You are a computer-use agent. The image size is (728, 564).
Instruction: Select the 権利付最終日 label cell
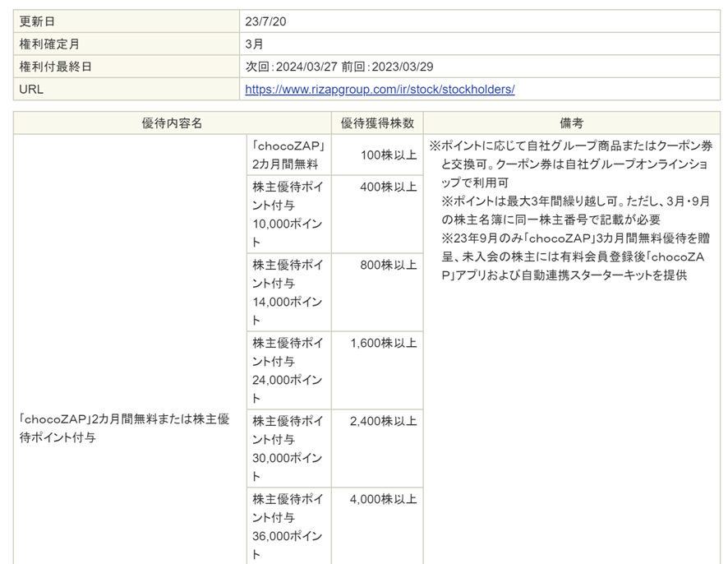[x=127, y=67]
